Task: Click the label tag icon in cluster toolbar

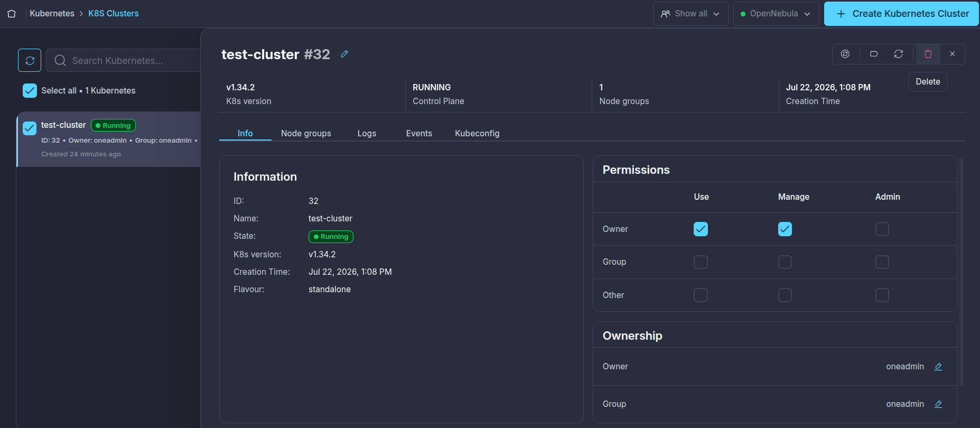Action: click(874, 54)
